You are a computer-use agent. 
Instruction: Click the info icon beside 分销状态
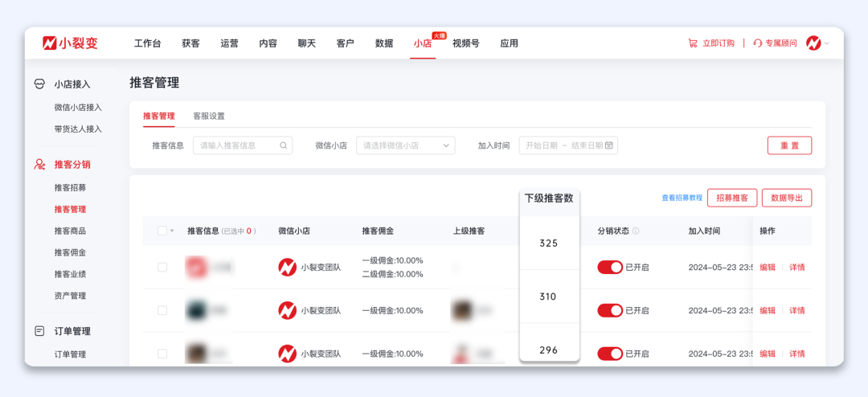coord(636,231)
